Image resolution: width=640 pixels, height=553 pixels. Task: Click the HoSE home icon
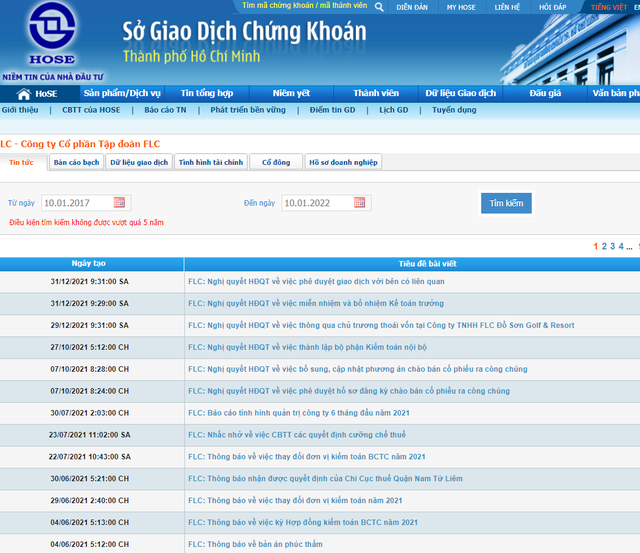click(x=24, y=94)
